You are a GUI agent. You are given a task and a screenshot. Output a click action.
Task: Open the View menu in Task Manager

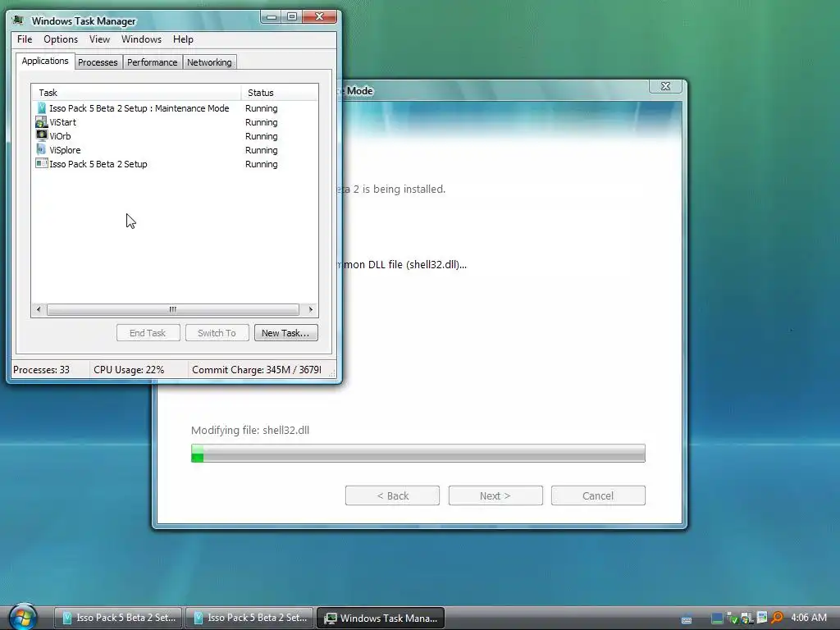[99, 39]
